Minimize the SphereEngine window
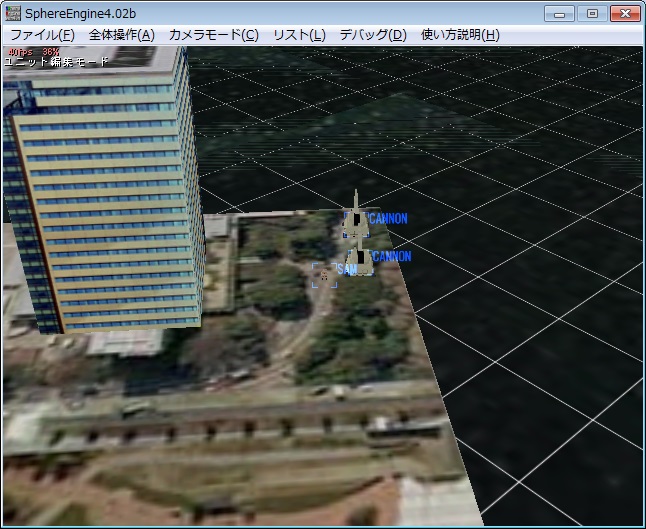The image size is (646, 529). [559, 14]
